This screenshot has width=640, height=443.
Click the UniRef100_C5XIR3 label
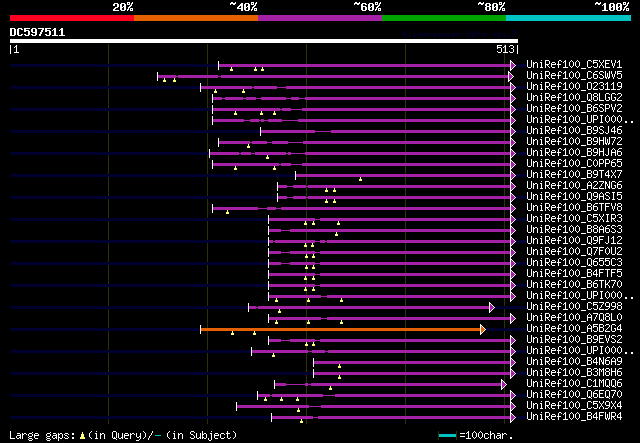pos(574,219)
